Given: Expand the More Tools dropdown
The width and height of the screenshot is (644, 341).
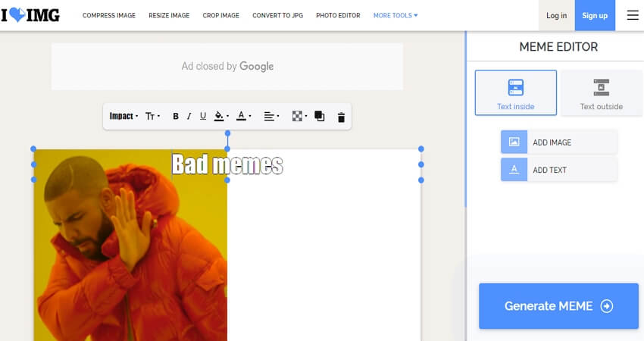Looking at the screenshot, I should [395, 15].
